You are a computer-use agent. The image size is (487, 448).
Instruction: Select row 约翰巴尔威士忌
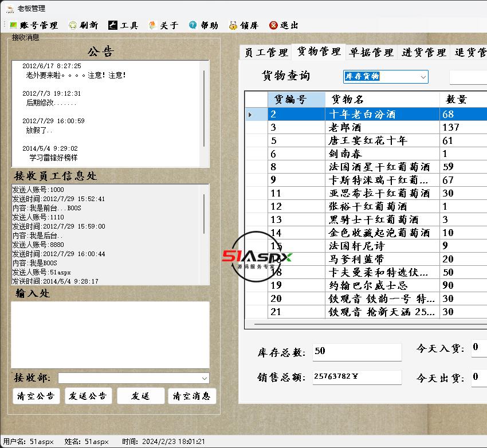366,285
